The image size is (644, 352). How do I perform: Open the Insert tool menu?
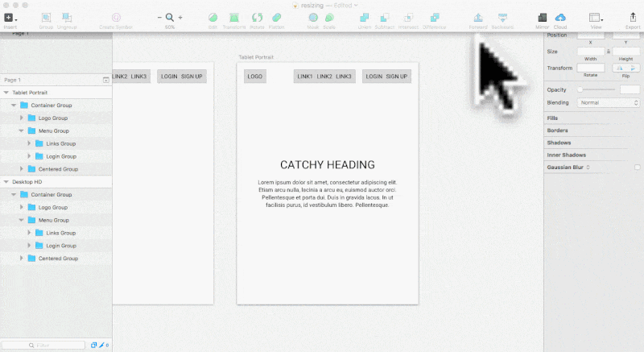tap(10, 18)
